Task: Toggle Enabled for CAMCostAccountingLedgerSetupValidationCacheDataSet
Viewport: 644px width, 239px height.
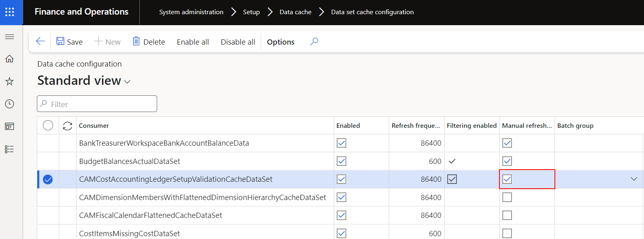Action: tap(341, 179)
